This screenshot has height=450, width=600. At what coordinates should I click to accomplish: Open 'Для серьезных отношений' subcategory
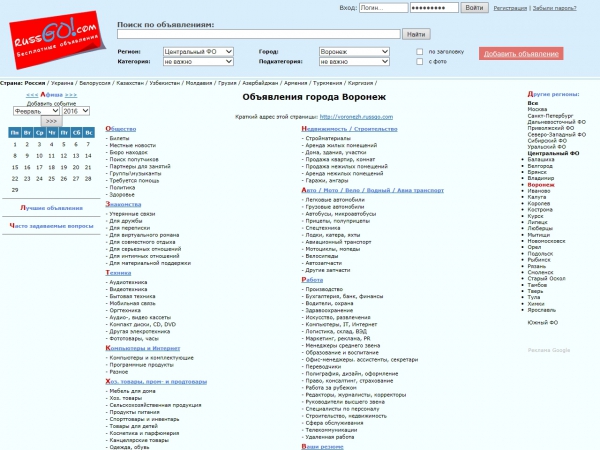click(x=145, y=249)
